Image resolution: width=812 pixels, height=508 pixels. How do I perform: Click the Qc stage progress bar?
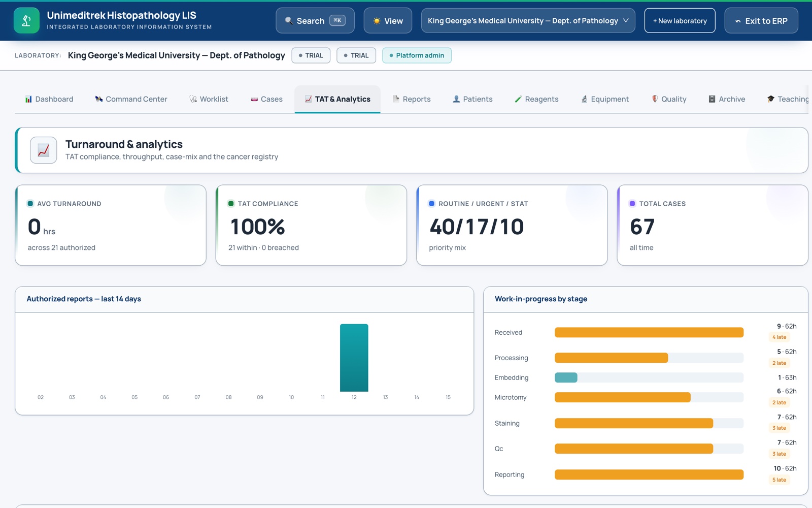tap(649, 449)
